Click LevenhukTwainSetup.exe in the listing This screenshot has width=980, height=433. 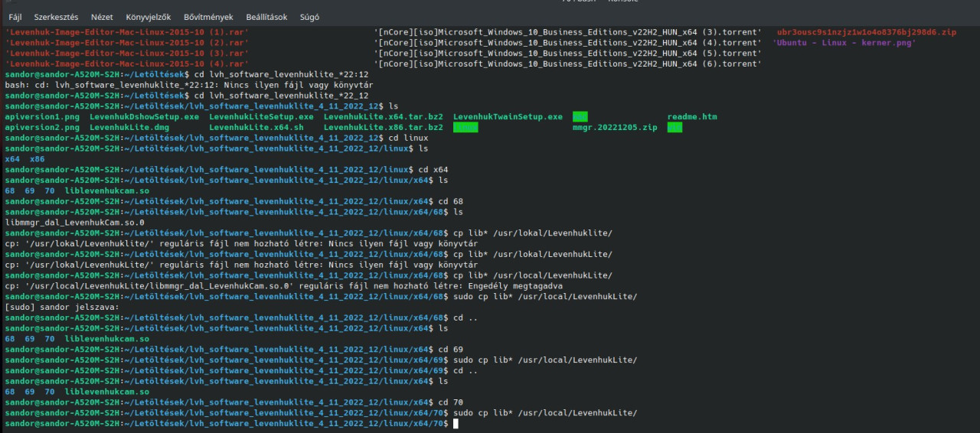coord(508,117)
